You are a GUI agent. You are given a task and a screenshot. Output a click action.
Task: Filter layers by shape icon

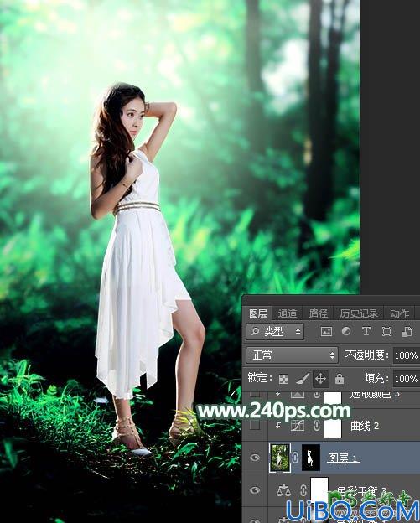(x=386, y=331)
